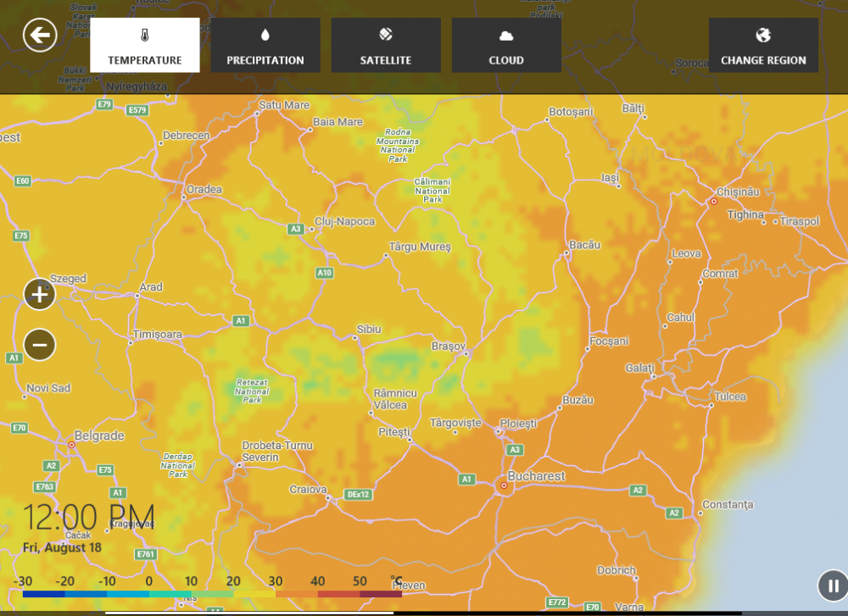This screenshot has height=616, width=848.
Task: Click the water droplet Precipitation icon
Action: 265,33
